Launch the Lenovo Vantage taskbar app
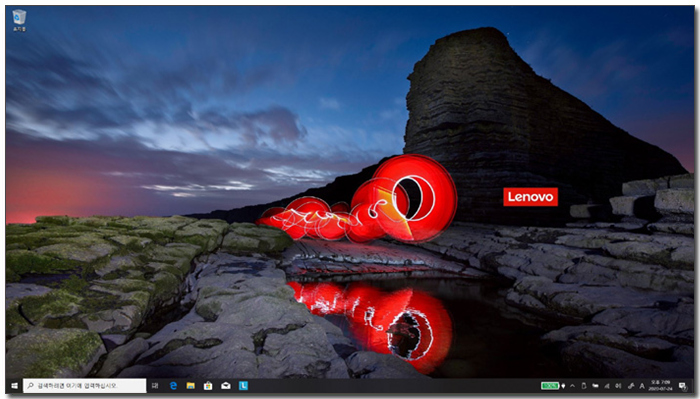This screenshot has width=700, height=399. (243, 386)
